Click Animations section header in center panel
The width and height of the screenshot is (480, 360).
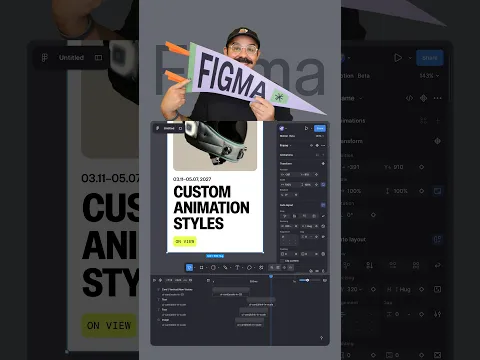(x=286, y=155)
